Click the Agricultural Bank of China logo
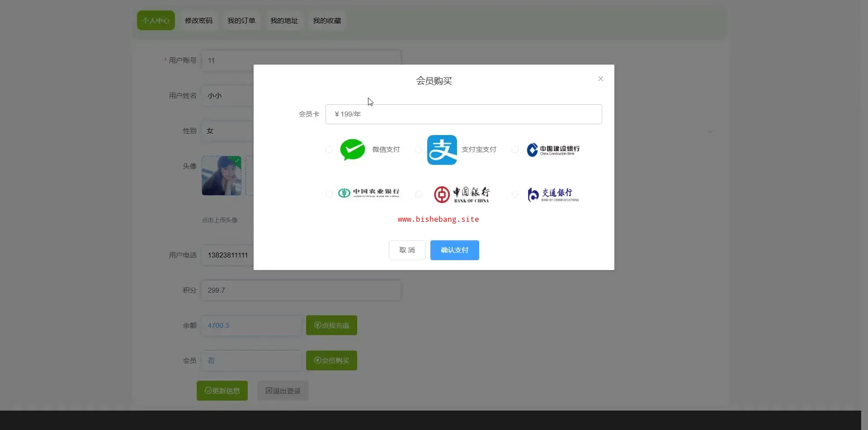 pyautogui.click(x=369, y=193)
